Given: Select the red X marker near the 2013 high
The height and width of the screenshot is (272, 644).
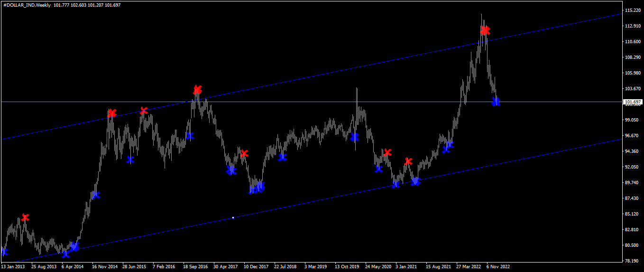Looking at the screenshot, I should (x=25, y=217).
